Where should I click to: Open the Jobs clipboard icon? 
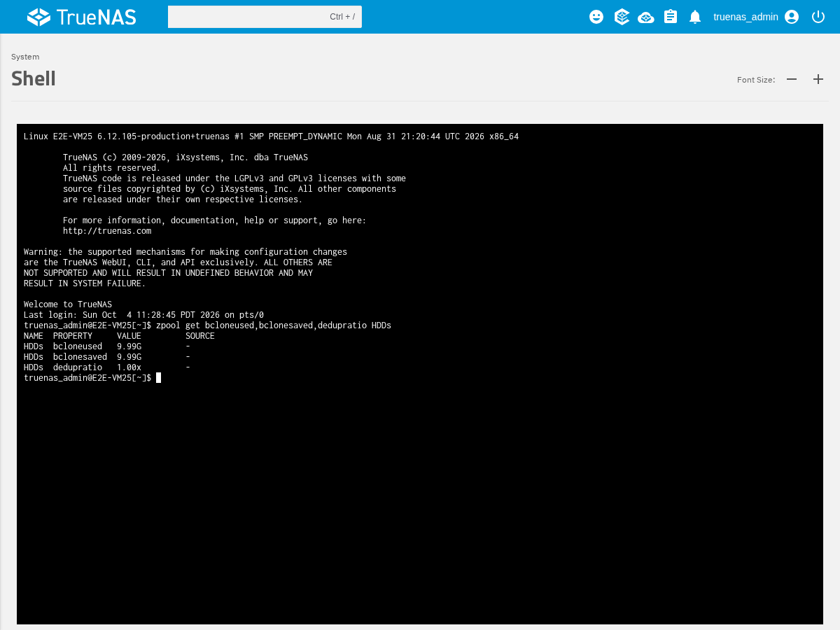[671, 17]
